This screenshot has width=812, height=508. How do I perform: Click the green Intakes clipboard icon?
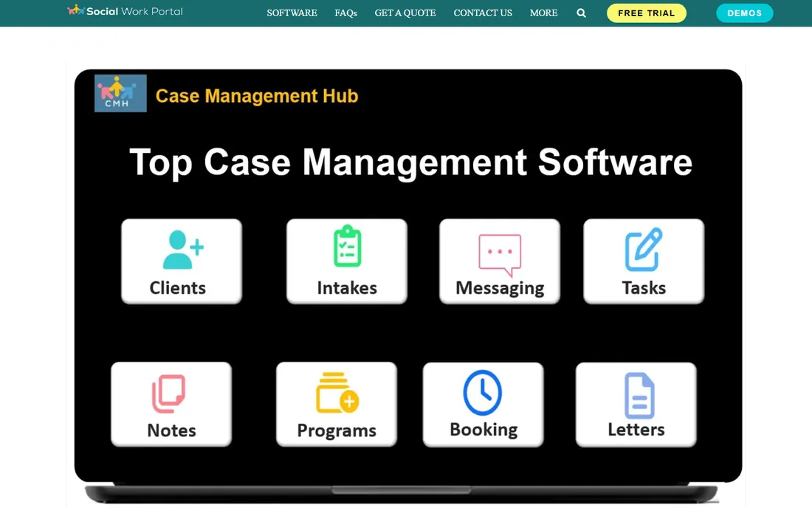(x=347, y=246)
